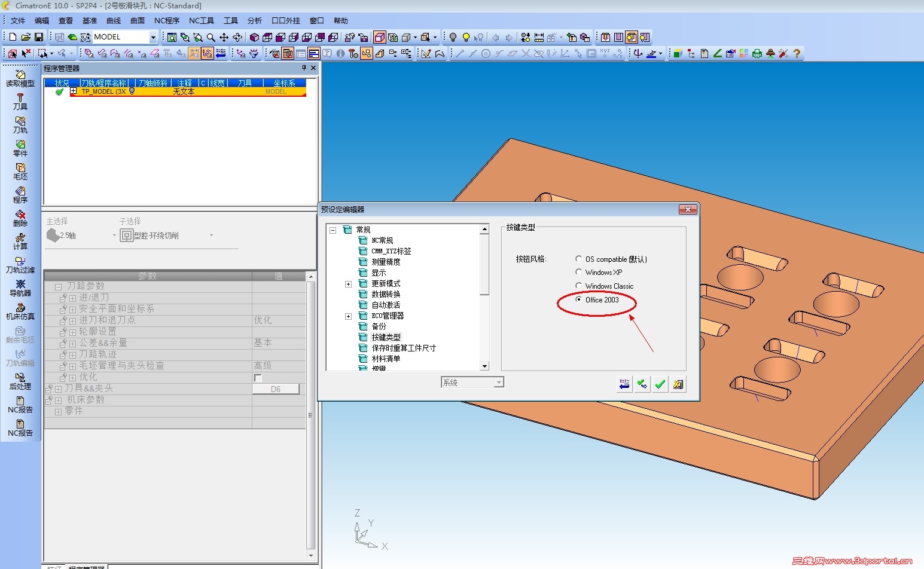
Task: Open the 窗口 (Window) menu
Action: 317,21
